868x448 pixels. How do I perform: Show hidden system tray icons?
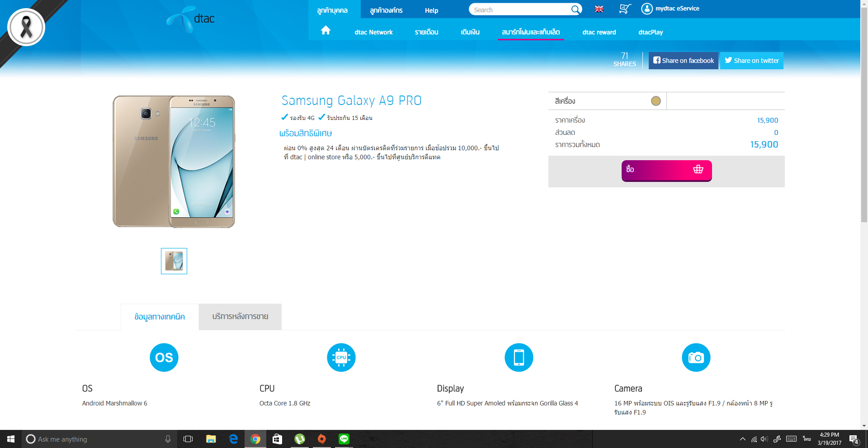coord(743,439)
